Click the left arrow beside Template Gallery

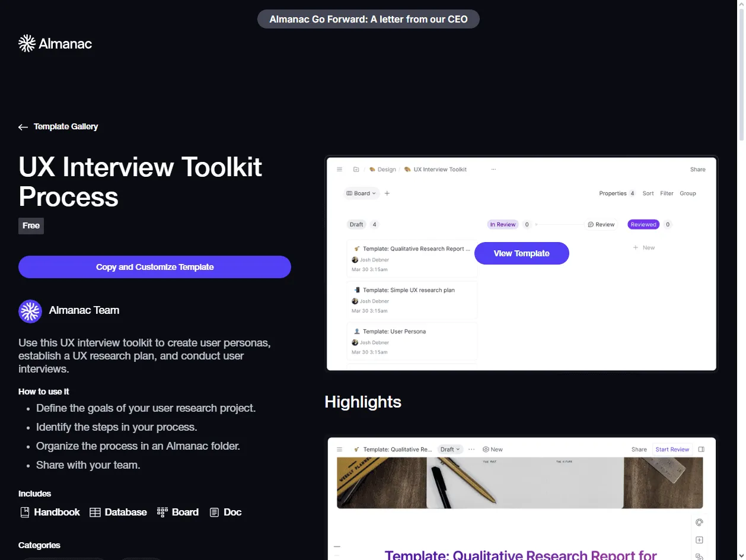tap(23, 127)
